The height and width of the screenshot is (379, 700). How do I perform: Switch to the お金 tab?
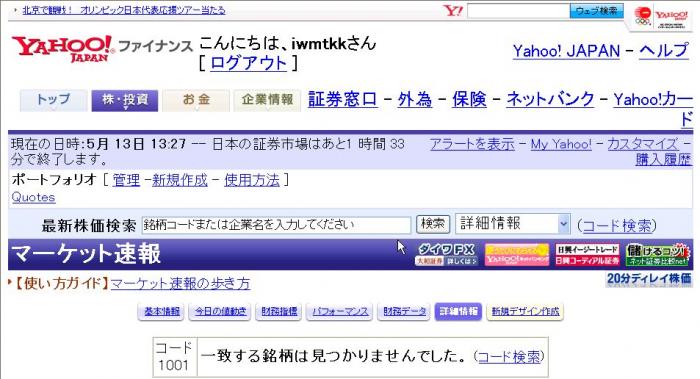point(196,100)
